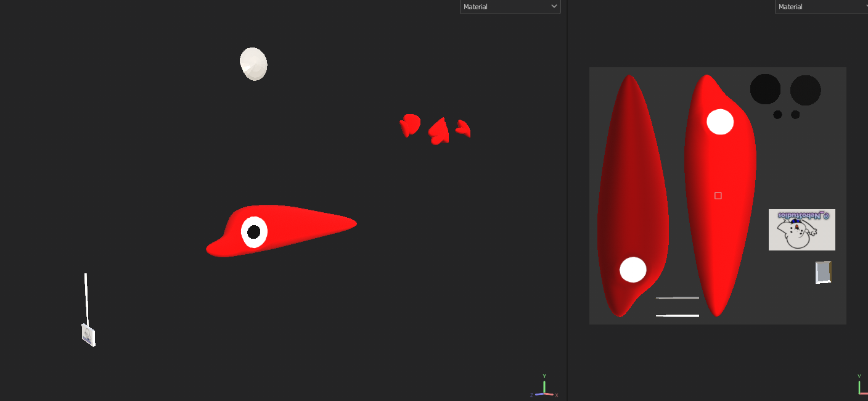Viewport: 868px width, 401px height.
Task: Click the small cube UV island below the logo
Action: tap(824, 272)
